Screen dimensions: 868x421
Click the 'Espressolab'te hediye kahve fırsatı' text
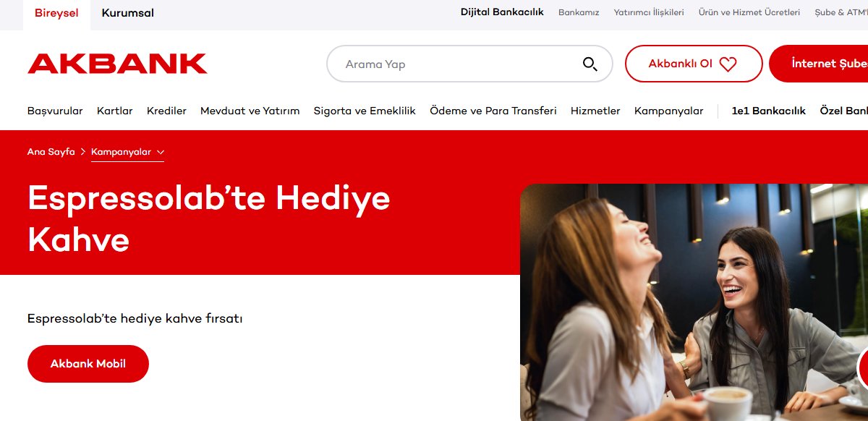point(135,318)
